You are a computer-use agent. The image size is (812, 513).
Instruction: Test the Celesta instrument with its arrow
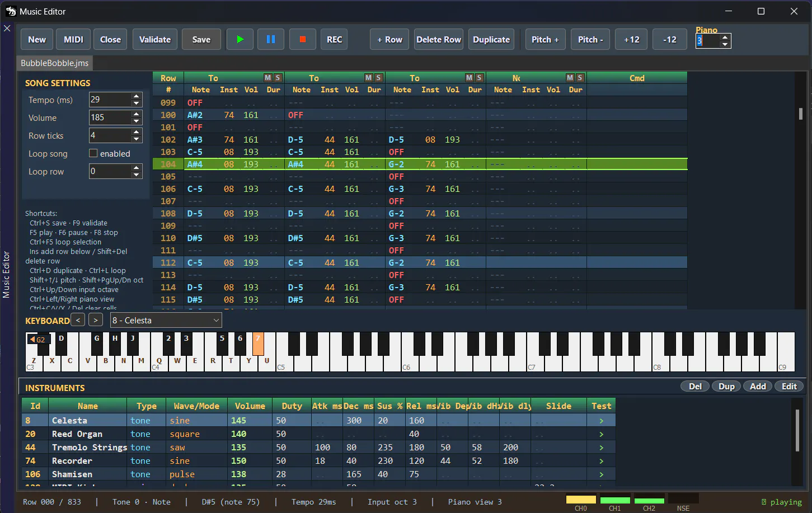click(x=602, y=421)
